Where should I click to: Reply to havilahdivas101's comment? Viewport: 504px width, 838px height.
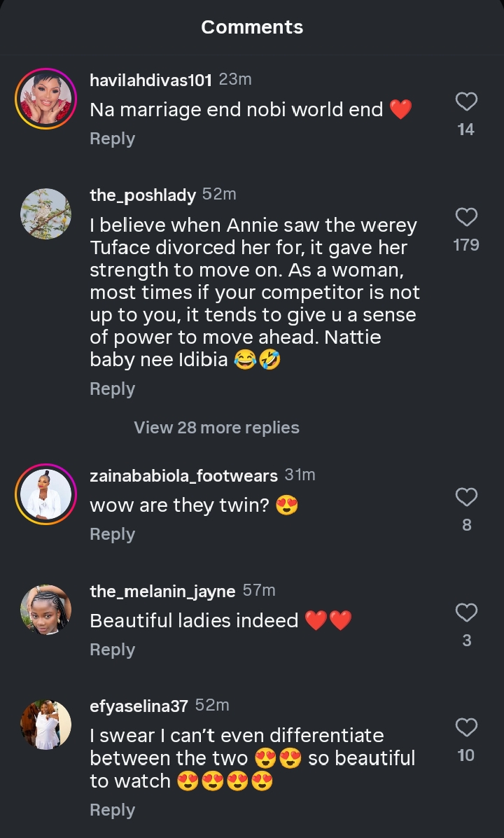tap(112, 139)
